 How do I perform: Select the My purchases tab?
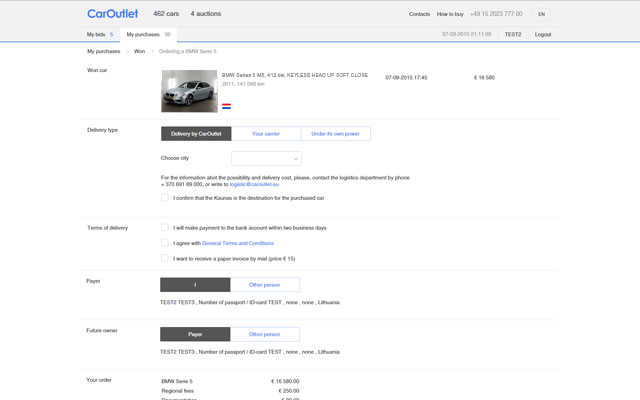coord(148,34)
